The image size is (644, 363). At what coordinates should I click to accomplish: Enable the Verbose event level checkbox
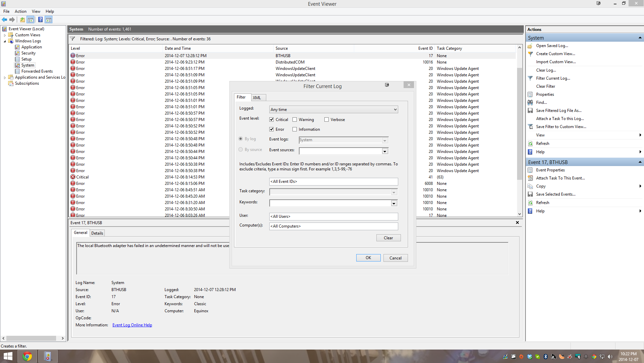pyautogui.click(x=326, y=120)
